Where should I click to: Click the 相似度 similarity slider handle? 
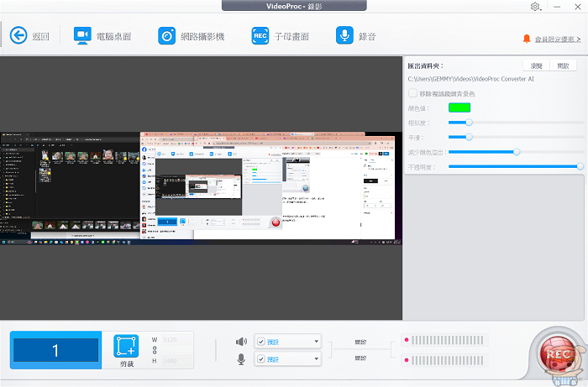coord(469,122)
